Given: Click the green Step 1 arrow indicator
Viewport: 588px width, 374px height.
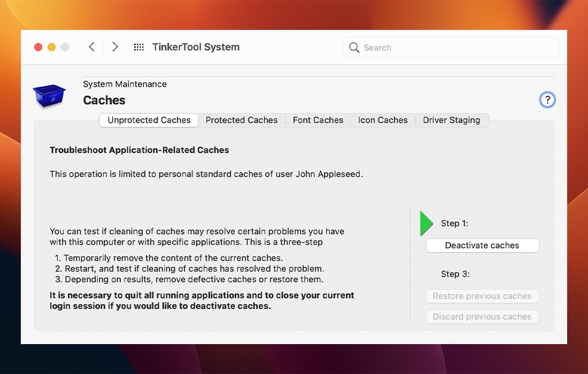Looking at the screenshot, I should pyautogui.click(x=426, y=223).
